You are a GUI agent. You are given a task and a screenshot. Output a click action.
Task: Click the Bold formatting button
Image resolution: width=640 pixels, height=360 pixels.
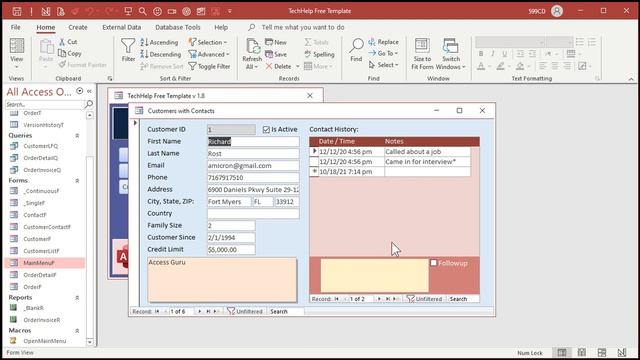pos(481,54)
